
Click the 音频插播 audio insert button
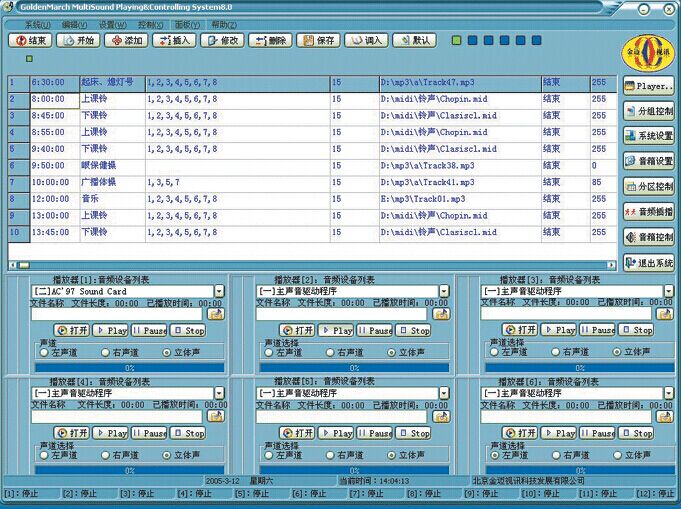tap(648, 212)
